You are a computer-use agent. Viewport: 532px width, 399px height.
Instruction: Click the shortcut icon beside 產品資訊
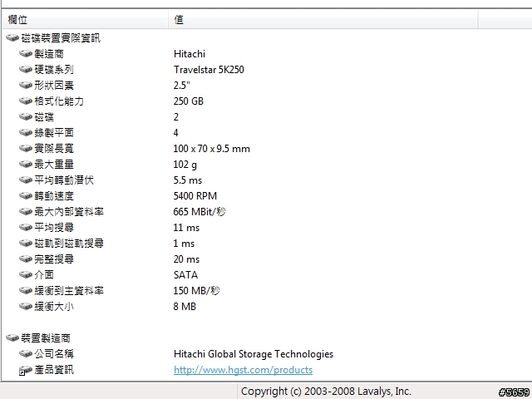click(26, 370)
